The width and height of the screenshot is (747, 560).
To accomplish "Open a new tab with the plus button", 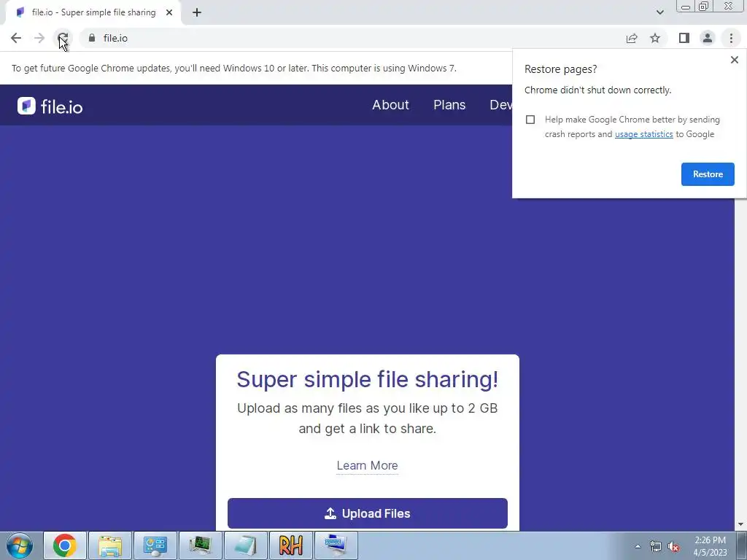I will click(197, 12).
